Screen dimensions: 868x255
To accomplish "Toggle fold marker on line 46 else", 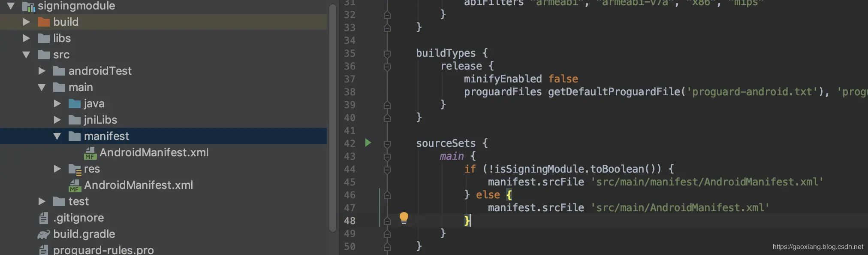I will (387, 195).
